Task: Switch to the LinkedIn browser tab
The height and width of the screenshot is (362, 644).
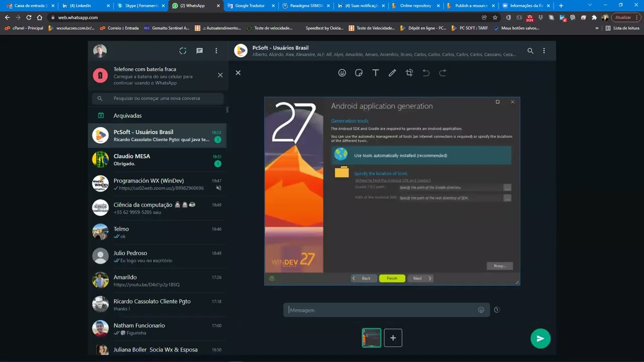Action: point(85,6)
